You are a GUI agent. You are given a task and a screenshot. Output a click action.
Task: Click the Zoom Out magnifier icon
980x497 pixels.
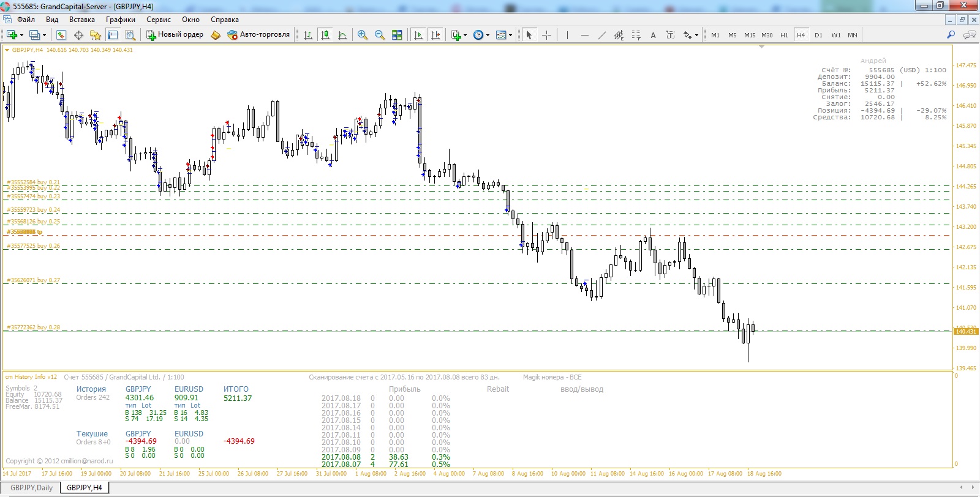[380, 35]
